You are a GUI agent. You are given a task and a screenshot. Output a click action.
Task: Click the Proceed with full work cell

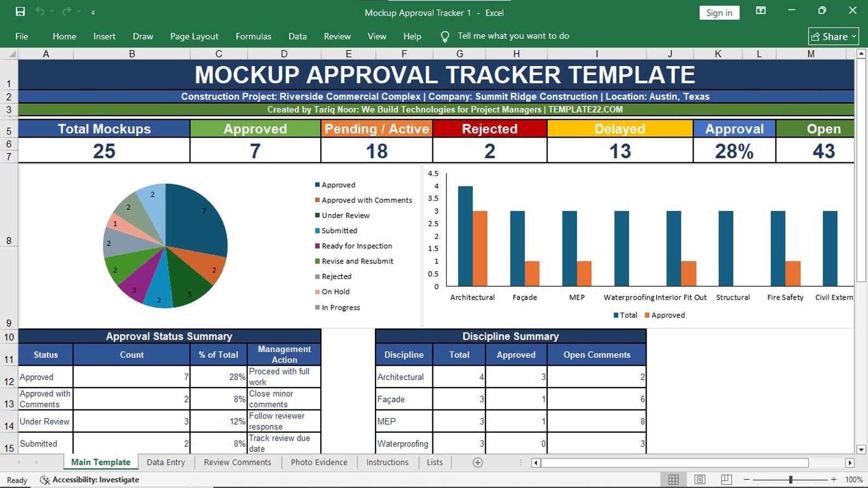click(x=284, y=377)
